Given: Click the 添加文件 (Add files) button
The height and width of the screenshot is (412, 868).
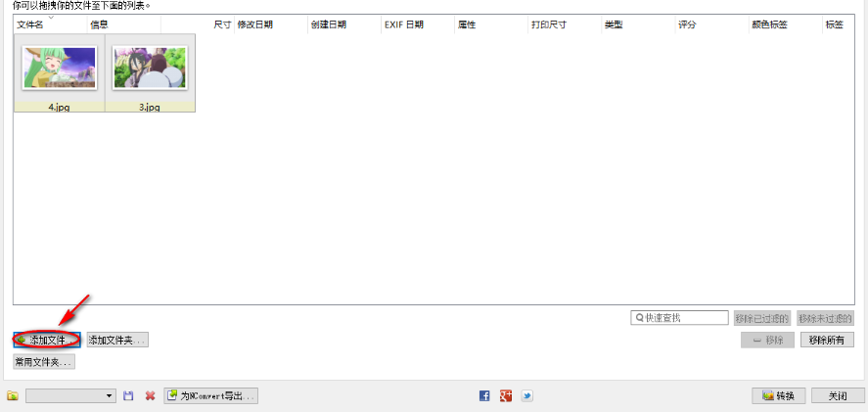Looking at the screenshot, I should click(47, 340).
